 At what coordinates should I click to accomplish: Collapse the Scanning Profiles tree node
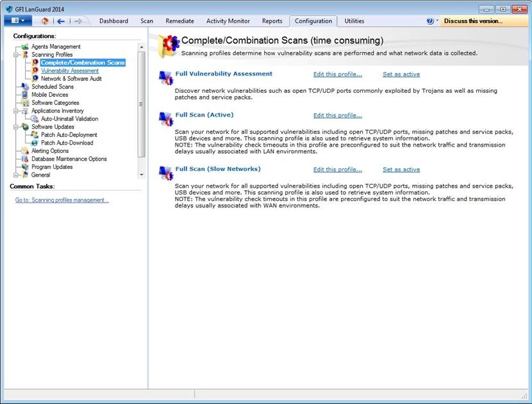click(15, 54)
